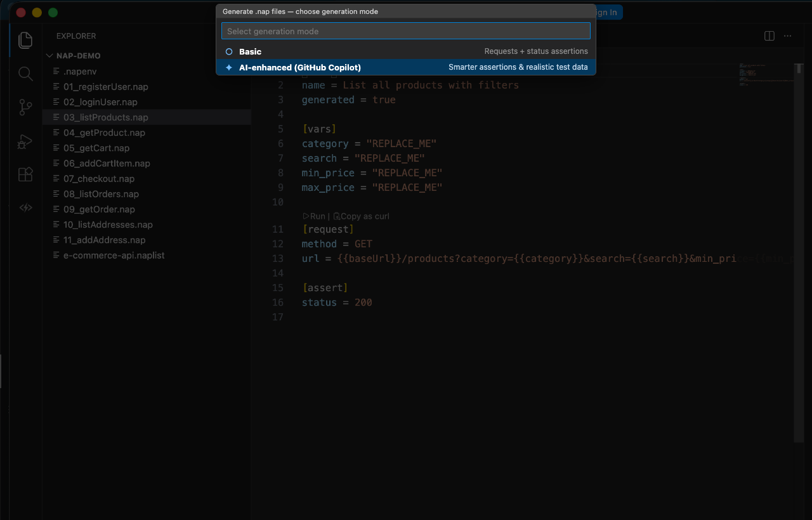Click the Run code lens above [request]
The image size is (812, 520).
click(x=314, y=216)
